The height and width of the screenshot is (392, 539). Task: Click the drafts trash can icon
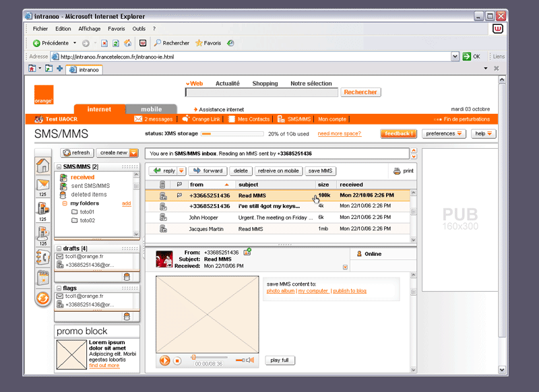[x=126, y=276]
